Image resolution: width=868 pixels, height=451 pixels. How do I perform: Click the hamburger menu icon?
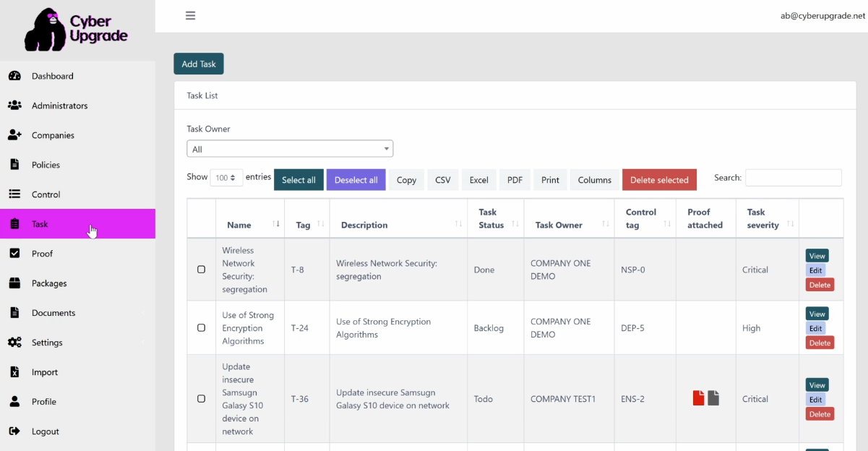click(x=191, y=15)
